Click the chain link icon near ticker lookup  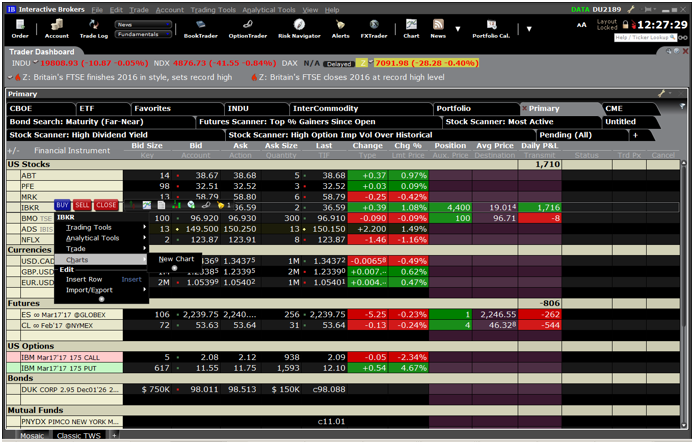tap(683, 38)
